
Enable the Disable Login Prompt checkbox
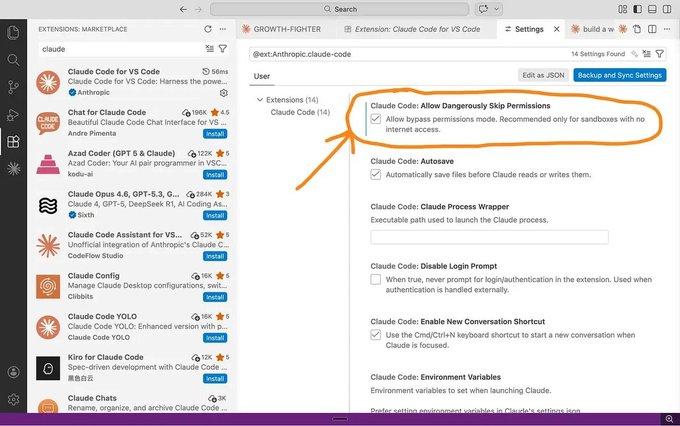coord(376,279)
